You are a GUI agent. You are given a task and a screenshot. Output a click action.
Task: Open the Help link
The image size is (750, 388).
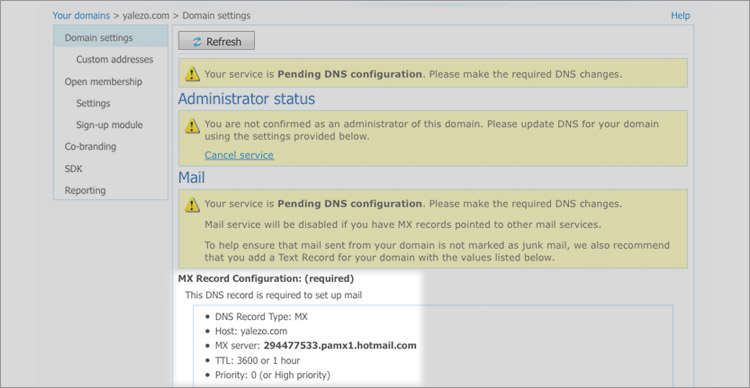[x=680, y=15]
